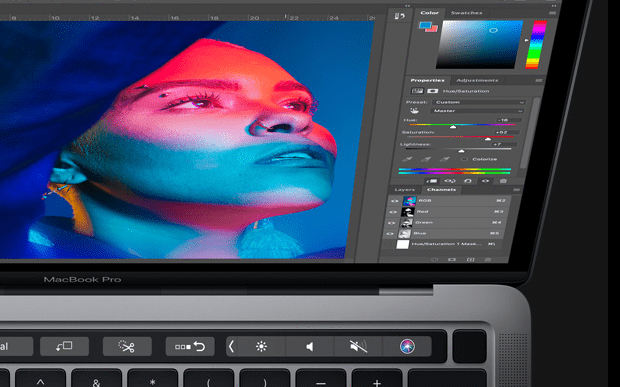Open the Color panel flyout menu
Image resolution: width=620 pixels, height=387 pixels.
click(552, 13)
